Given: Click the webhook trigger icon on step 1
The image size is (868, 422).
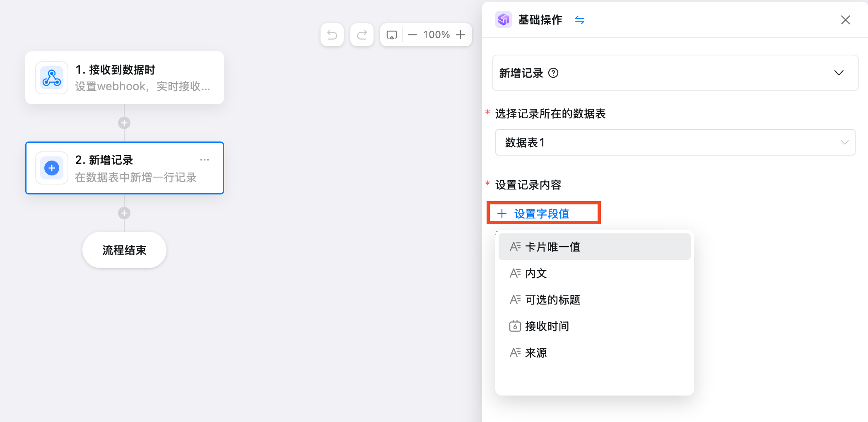Looking at the screenshot, I should (x=51, y=77).
